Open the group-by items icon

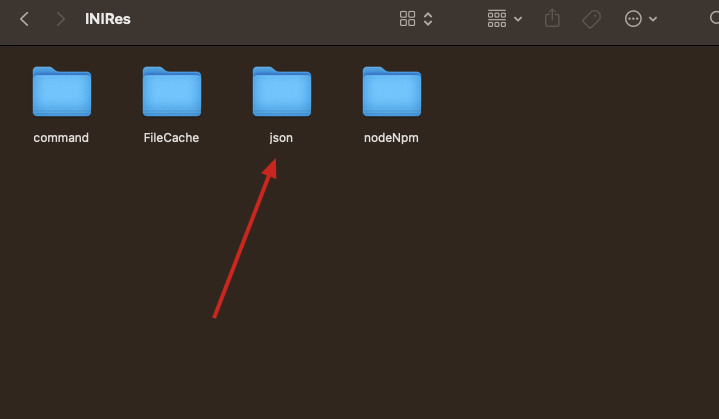point(497,19)
